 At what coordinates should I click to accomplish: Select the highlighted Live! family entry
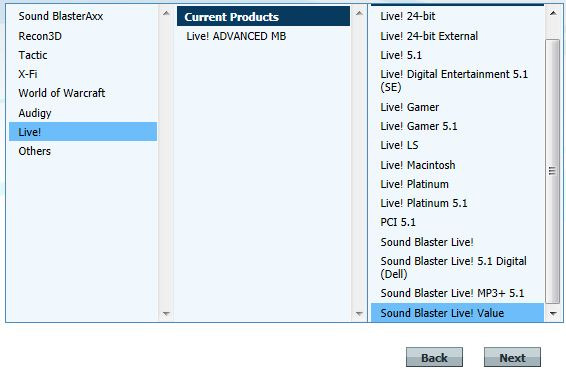coord(83,132)
